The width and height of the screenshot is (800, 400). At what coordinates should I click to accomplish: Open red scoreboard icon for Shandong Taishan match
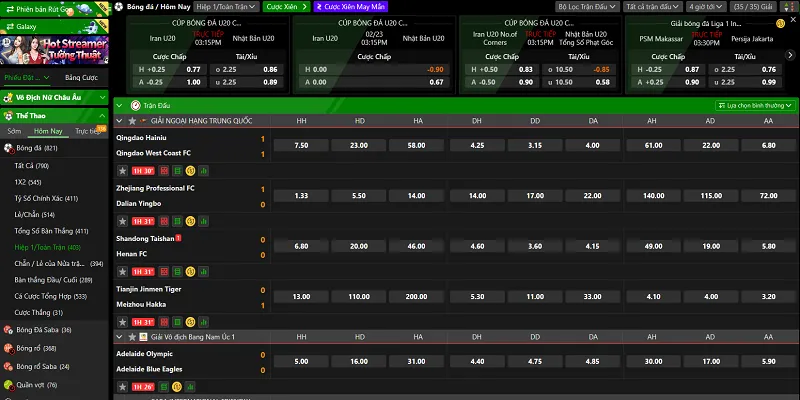(164, 272)
